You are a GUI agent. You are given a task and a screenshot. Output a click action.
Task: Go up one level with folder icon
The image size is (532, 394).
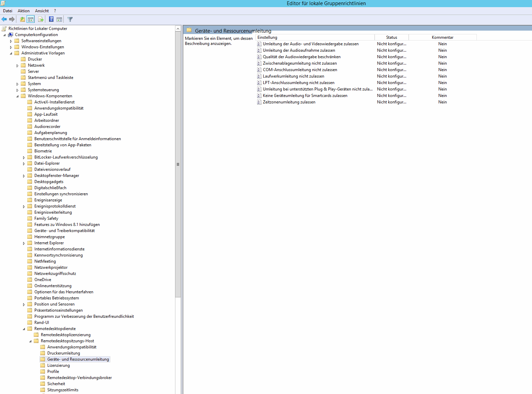[22, 19]
